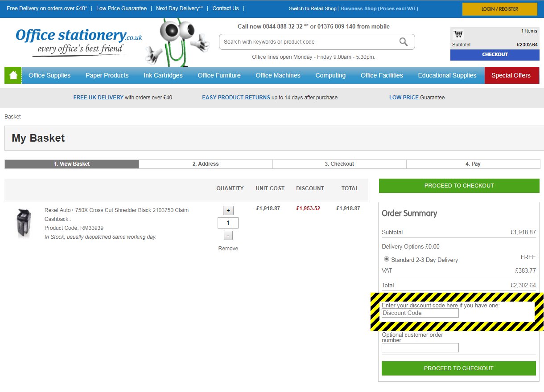544x392 pixels.
Task: Click the 2. Address step
Action: [x=206, y=164]
